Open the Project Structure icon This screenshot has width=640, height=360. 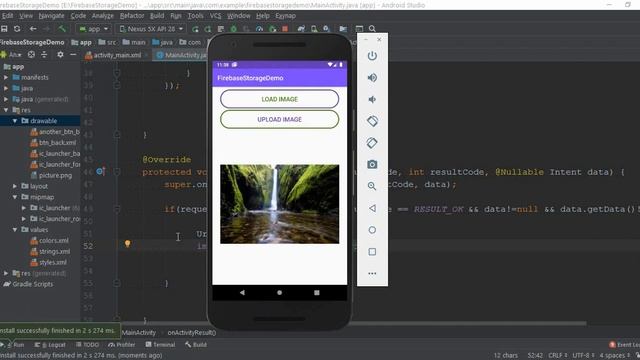click(x=343, y=29)
